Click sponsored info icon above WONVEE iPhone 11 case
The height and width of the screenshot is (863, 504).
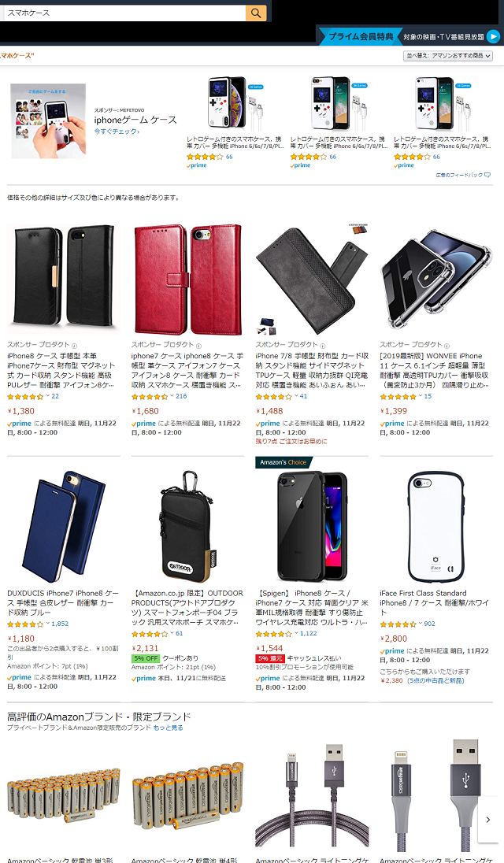pos(447,346)
